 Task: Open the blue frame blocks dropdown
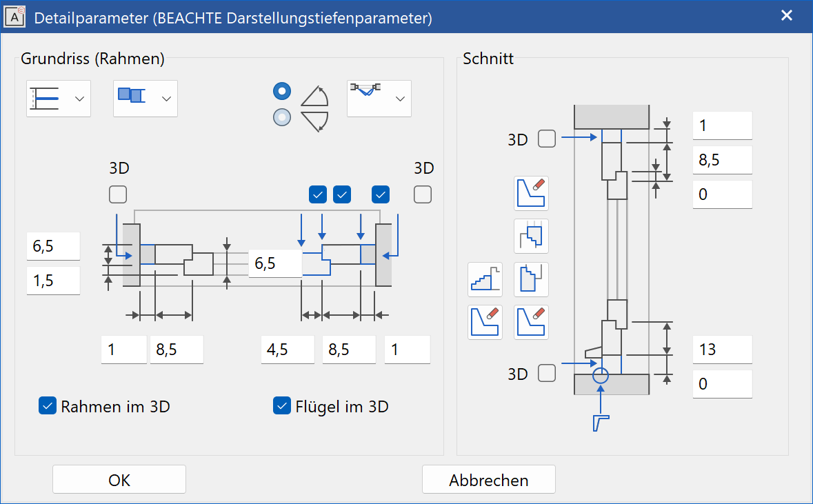(145, 99)
